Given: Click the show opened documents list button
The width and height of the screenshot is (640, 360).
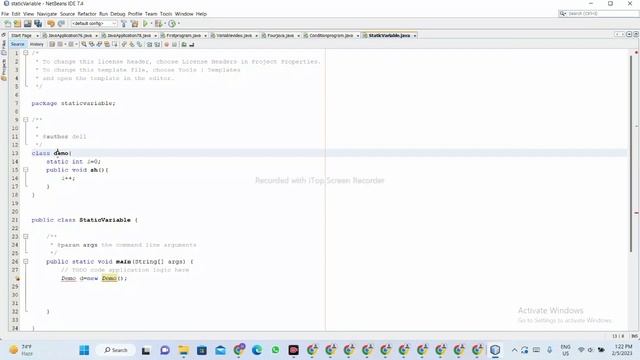Looking at the screenshot, I should (x=629, y=35).
